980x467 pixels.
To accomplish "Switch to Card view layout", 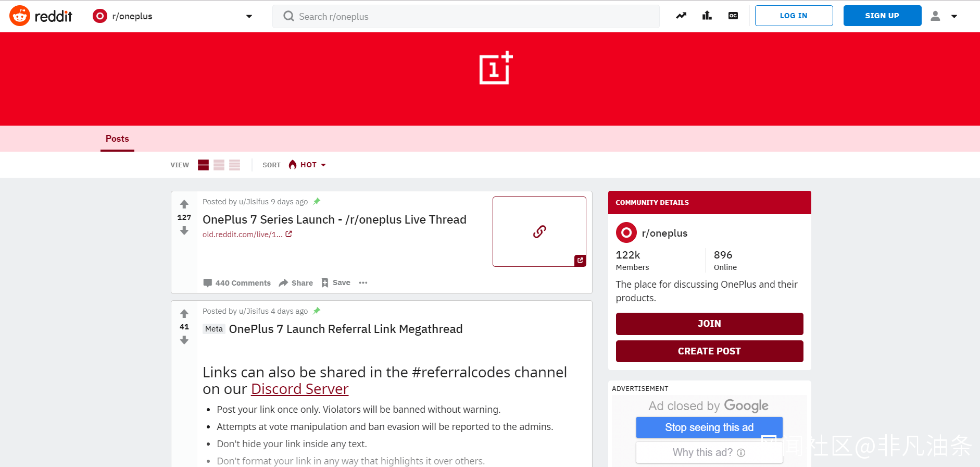I will [203, 165].
